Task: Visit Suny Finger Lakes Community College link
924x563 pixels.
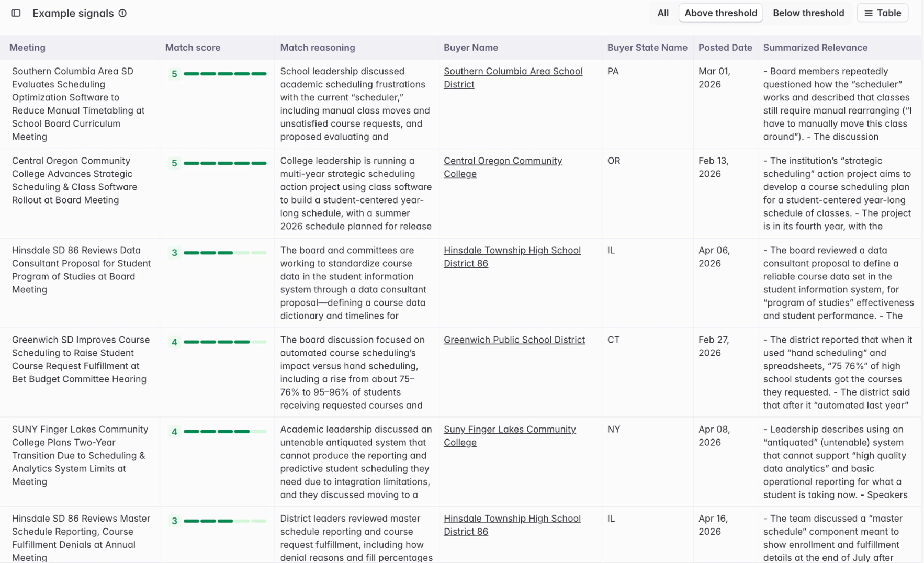Action: coord(510,436)
